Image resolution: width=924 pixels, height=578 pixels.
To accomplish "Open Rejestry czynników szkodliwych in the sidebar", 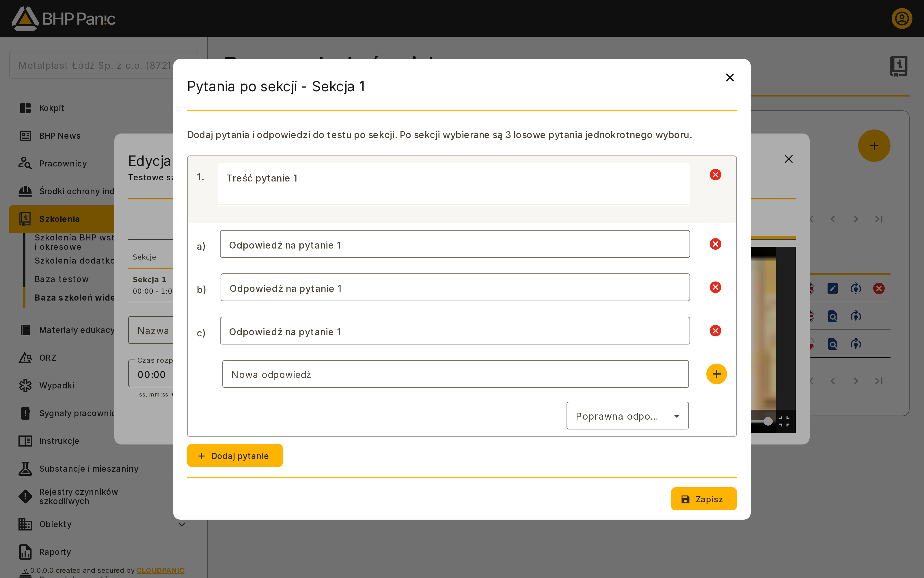I will coord(92,496).
